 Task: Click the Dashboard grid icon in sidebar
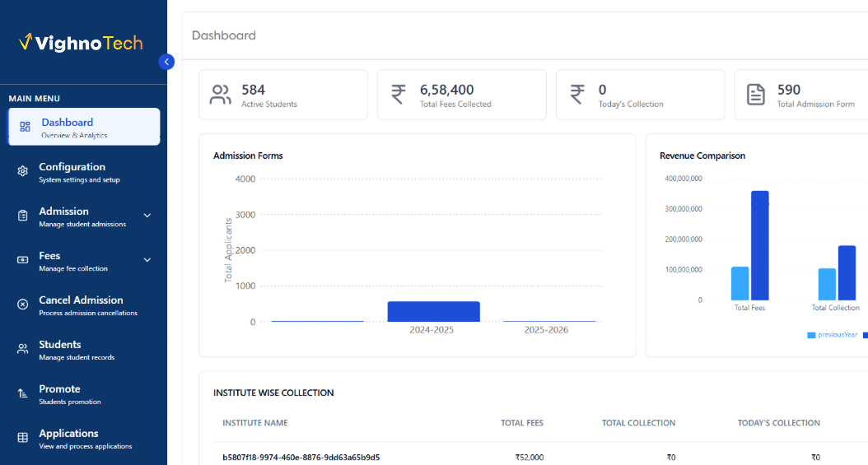coord(25,127)
